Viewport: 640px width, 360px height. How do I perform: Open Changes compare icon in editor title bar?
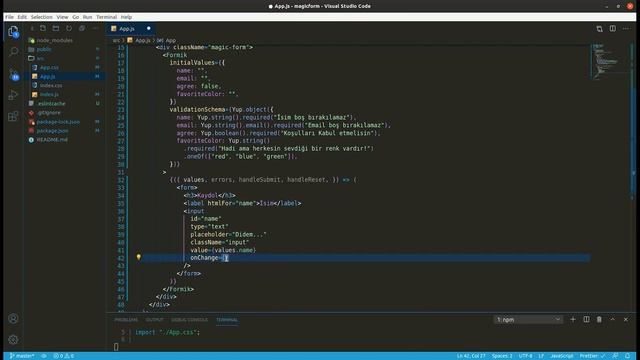pyautogui.click(x=599, y=29)
